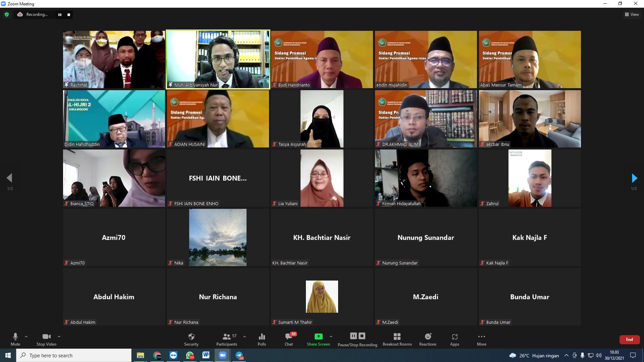This screenshot has width=644, height=362.
Task: Toggle the Mute microphone button
Action: [15, 337]
